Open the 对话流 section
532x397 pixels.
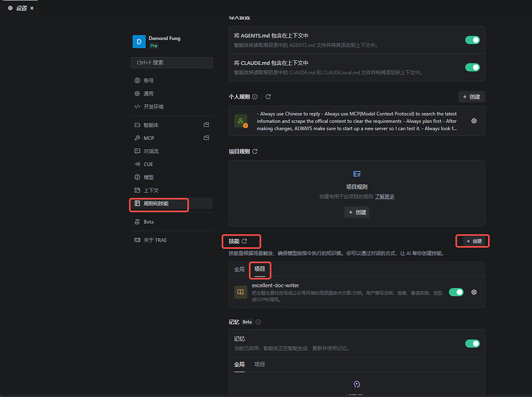(172, 151)
